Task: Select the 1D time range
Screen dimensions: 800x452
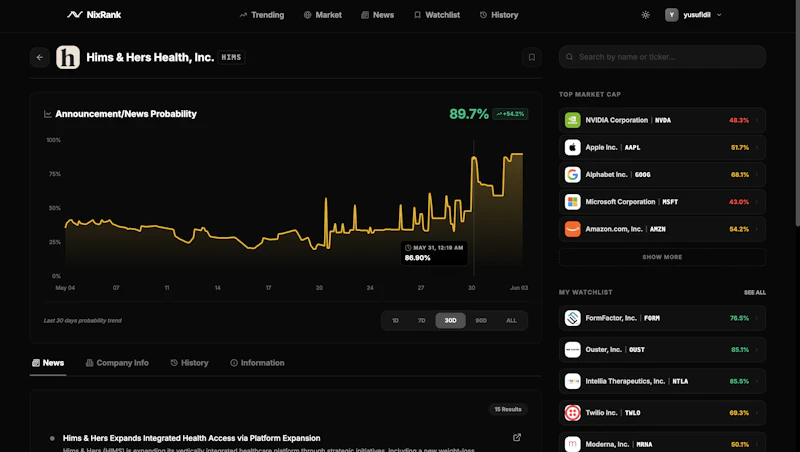Action: coord(395,320)
